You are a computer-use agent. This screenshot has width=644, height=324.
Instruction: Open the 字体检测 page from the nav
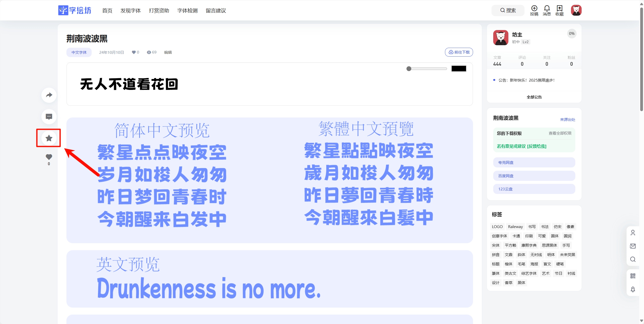click(187, 11)
